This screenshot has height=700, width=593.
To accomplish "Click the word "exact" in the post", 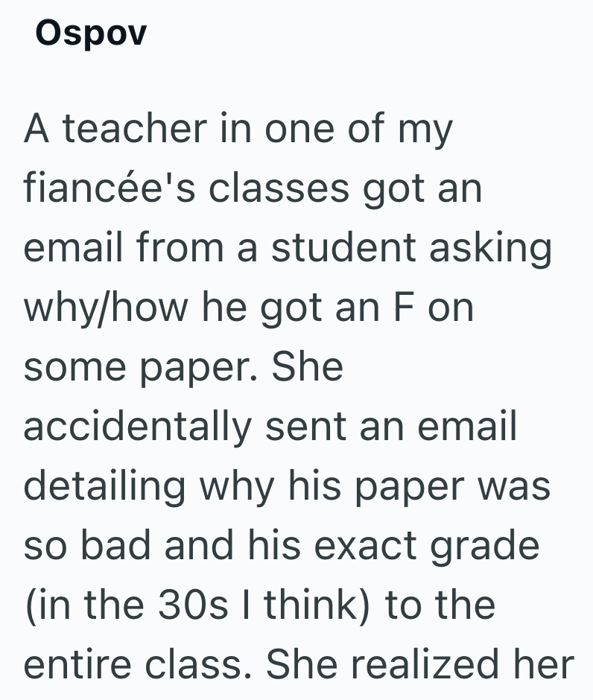I will pyautogui.click(x=364, y=547).
